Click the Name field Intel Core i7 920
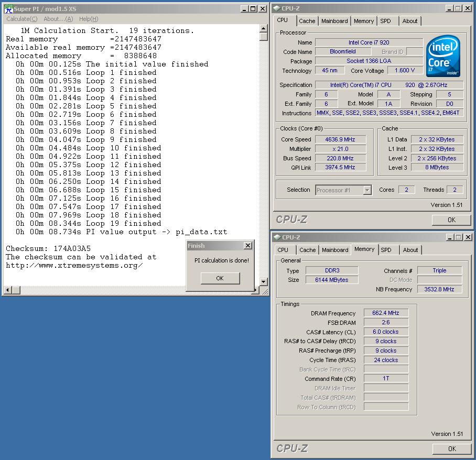This screenshot has height=460, width=476. click(369, 42)
